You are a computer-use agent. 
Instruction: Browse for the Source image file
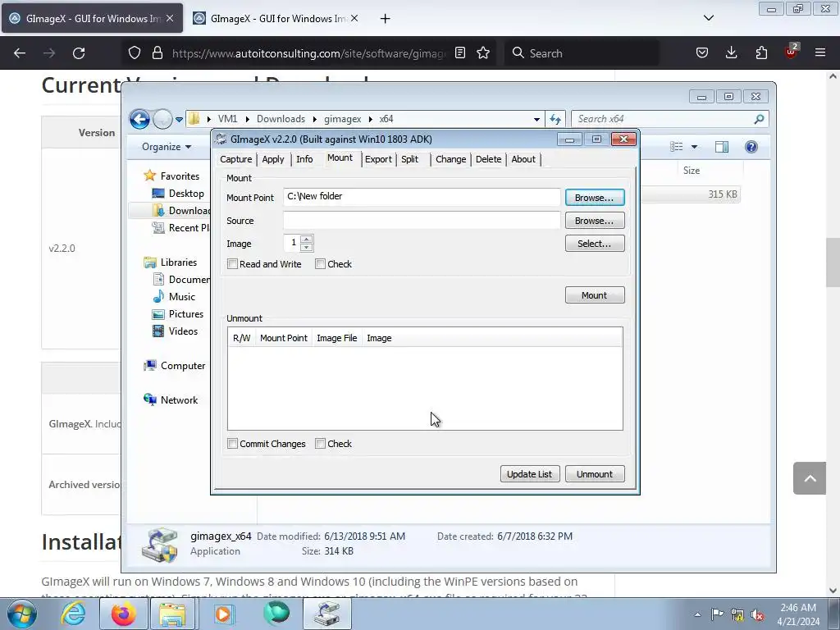(x=595, y=221)
